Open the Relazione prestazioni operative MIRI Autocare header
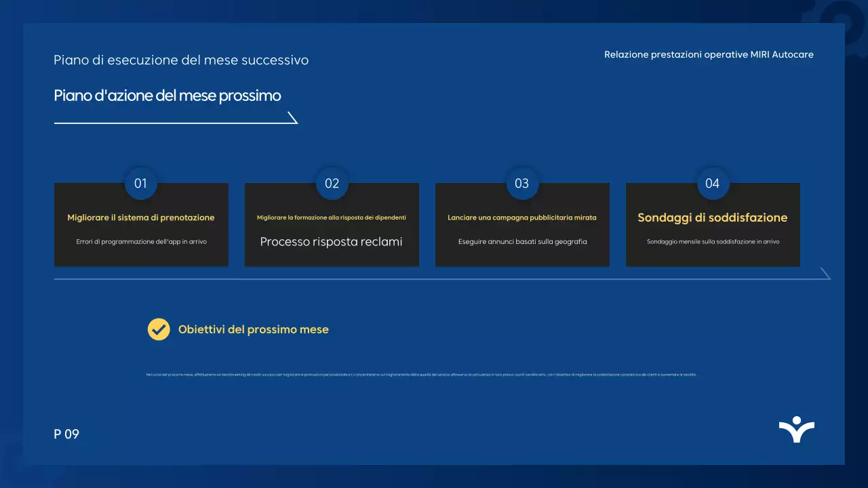This screenshot has width=868, height=488. [x=709, y=54]
